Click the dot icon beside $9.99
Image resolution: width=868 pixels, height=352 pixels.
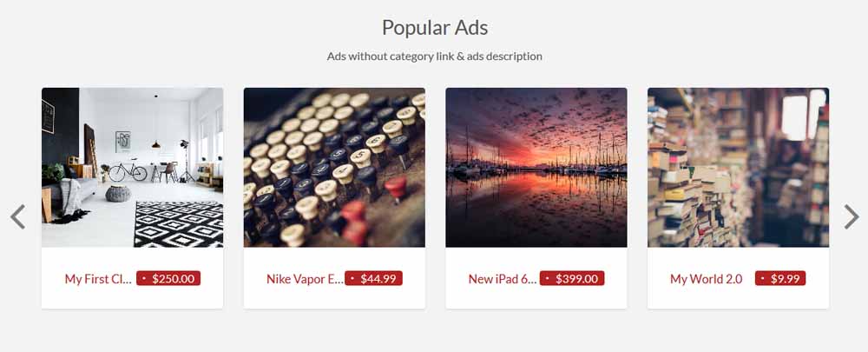[762, 279]
